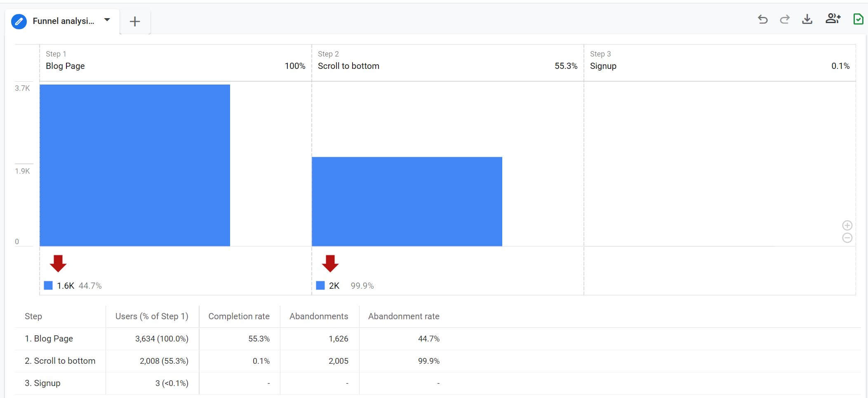This screenshot has height=398, width=868.
Task: Click the 99.9% abandonment rate table cell
Action: [429, 361]
